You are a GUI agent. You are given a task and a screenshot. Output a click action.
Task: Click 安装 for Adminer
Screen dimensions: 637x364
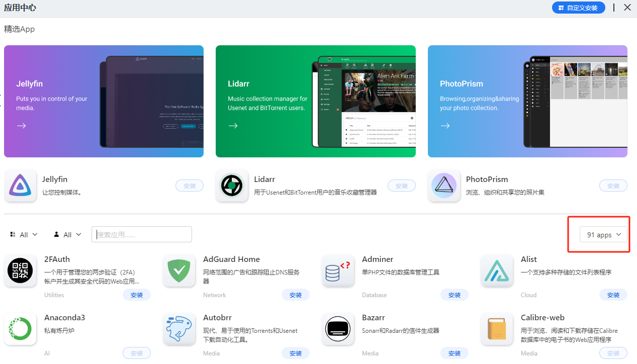click(454, 295)
